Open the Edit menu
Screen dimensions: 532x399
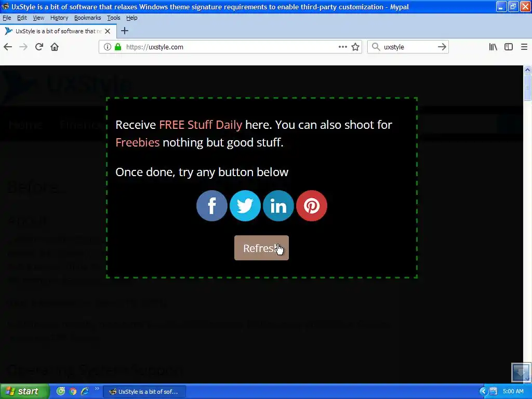(22, 18)
